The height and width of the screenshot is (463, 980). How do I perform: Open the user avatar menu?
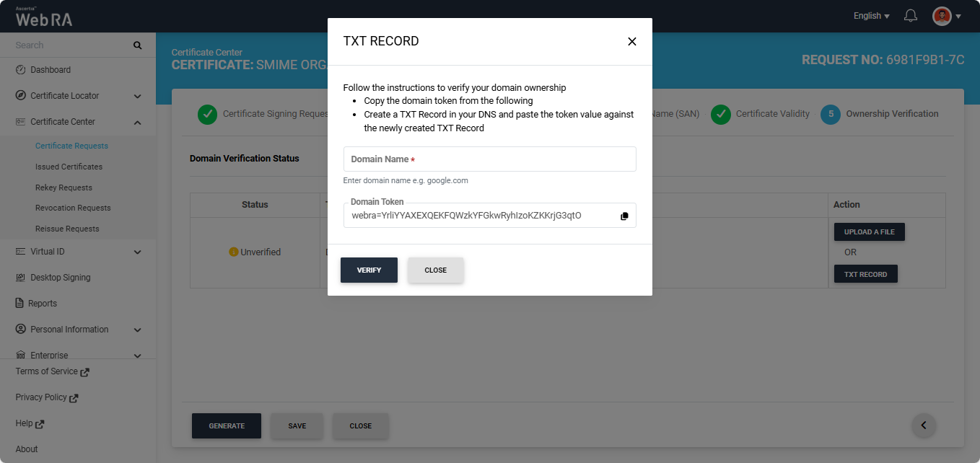click(x=942, y=16)
